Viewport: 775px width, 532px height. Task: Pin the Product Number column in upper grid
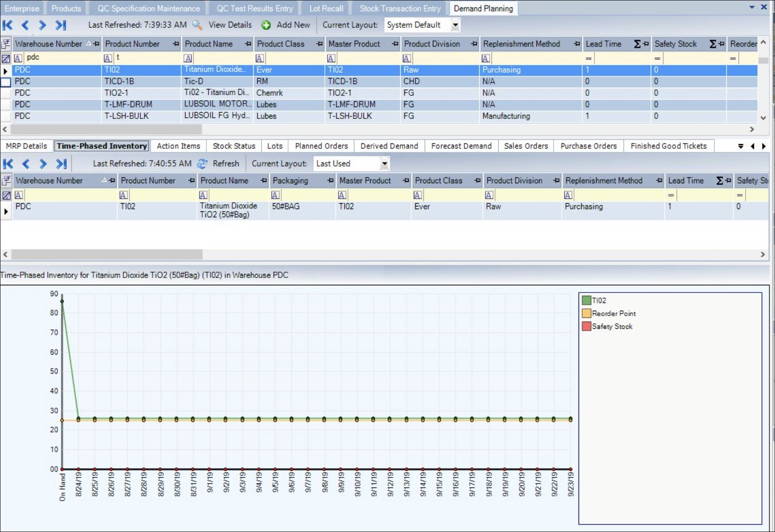(x=176, y=44)
